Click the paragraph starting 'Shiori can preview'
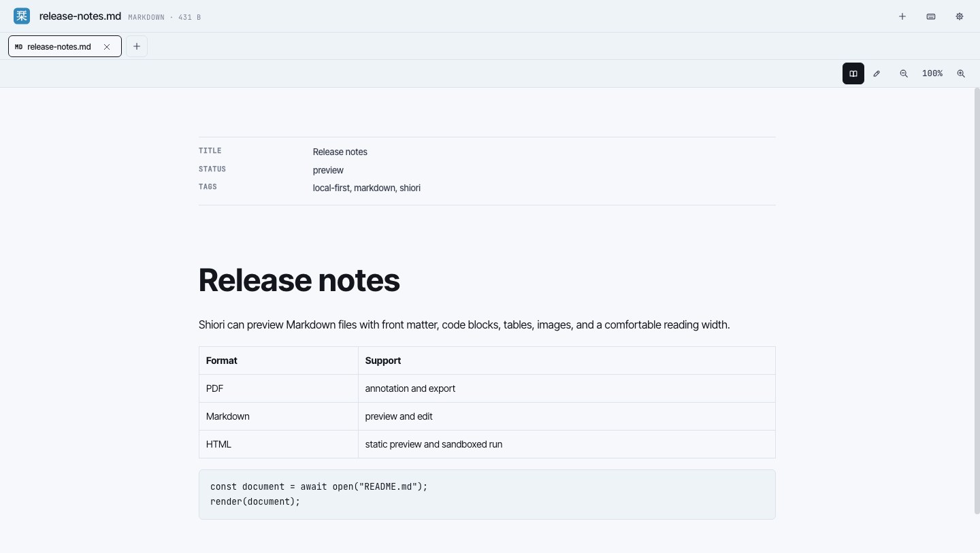 pyautogui.click(x=464, y=325)
